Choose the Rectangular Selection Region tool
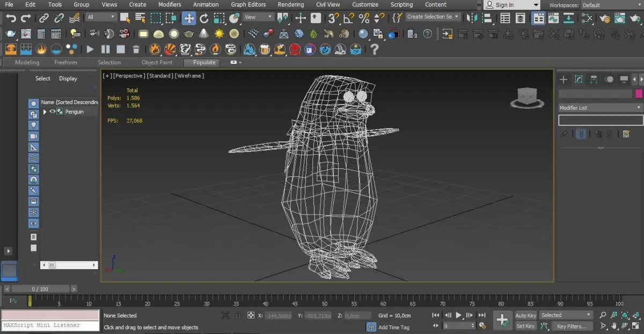644x334 pixels. coord(156,18)
